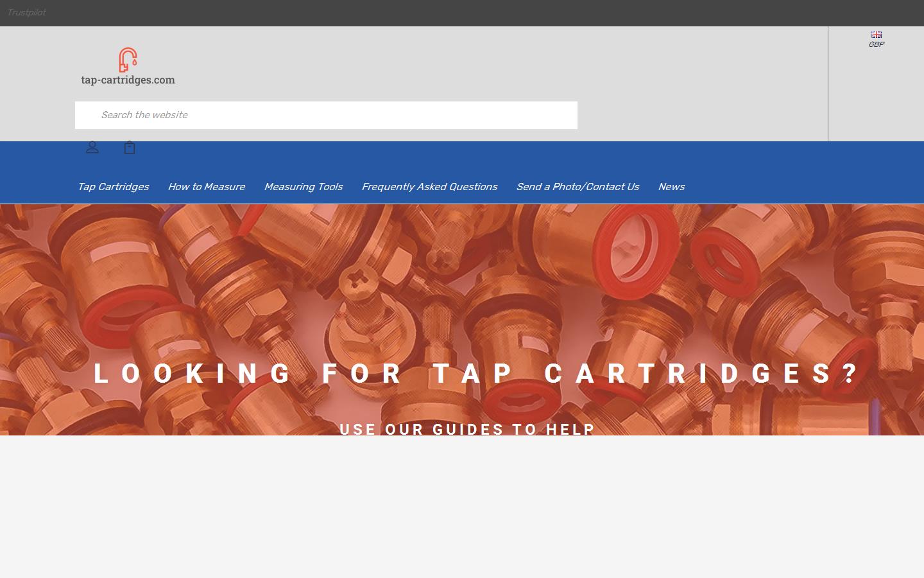Focus the 'Search the website' field
Image resolution: width=924 pixels, height=578 pixels.
click(x=326, y=115)
